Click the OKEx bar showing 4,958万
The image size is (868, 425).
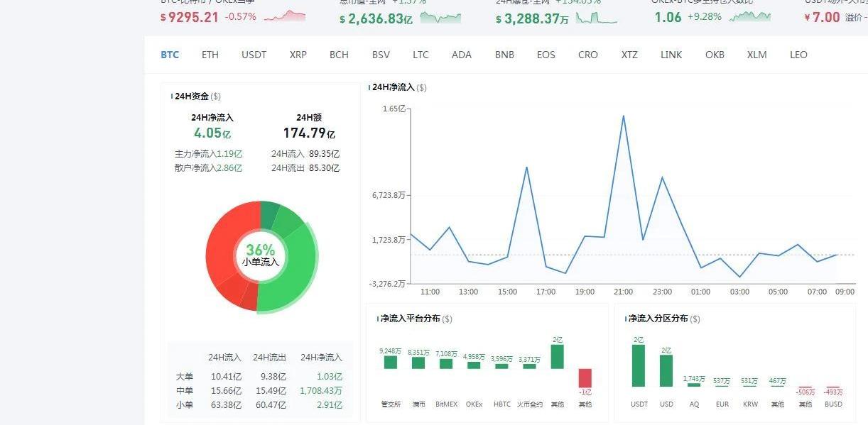(474, 365)
